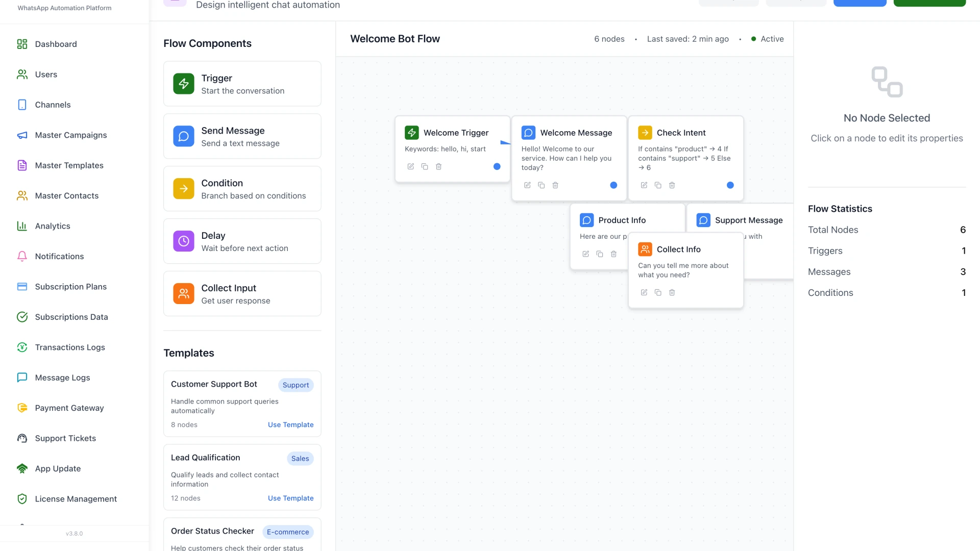Image resolution: width=980 pixels, height=551 pixels.
Task: Edit the Welcome Trigger node
Action: (411, 167)
